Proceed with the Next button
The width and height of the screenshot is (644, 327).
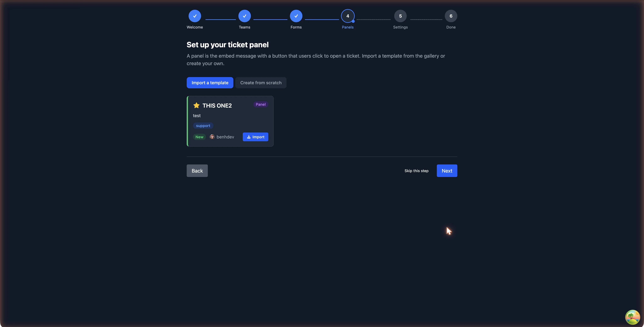point(447,171)
